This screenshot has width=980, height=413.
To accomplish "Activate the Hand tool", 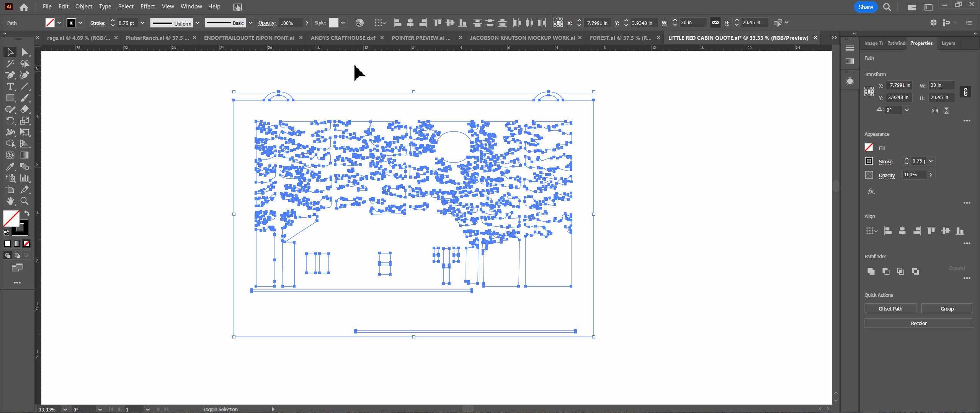I will (x=10, y=201).
